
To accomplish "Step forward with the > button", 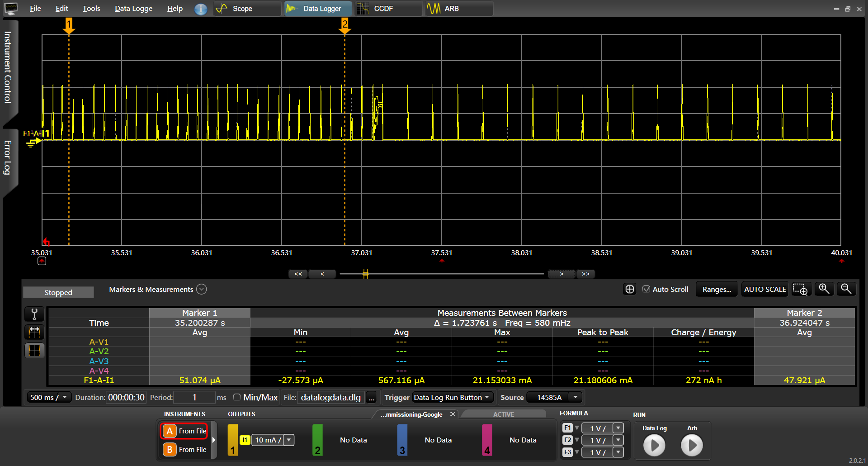I will coord(561,274).
